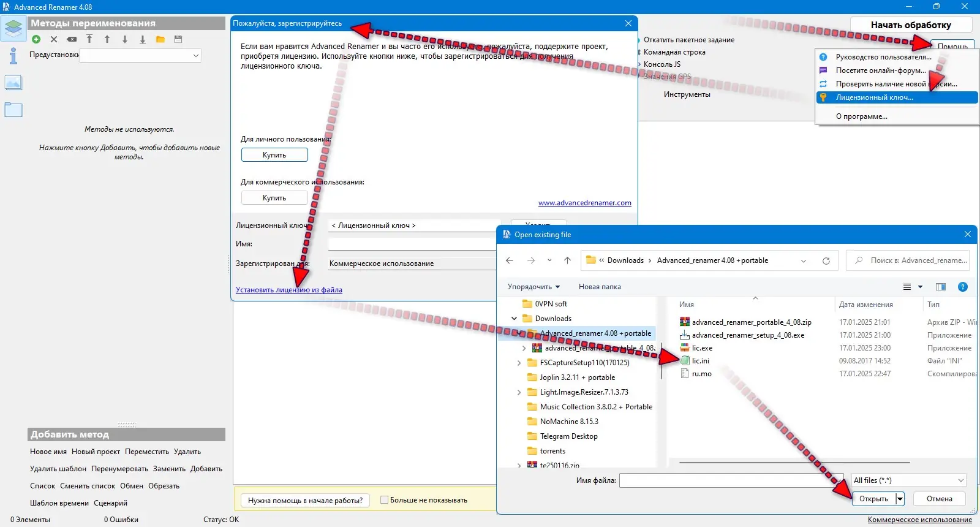Expand the address bar path history dropdown
980x527 pixels.
pyautogui.click(x=804, y=261)
